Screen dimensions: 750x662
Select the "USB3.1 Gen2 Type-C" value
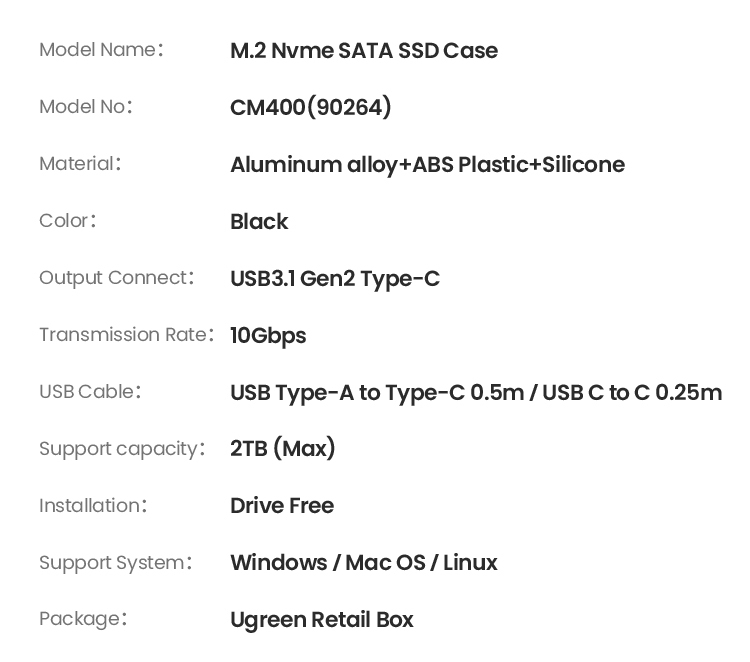tap(335, 279)
